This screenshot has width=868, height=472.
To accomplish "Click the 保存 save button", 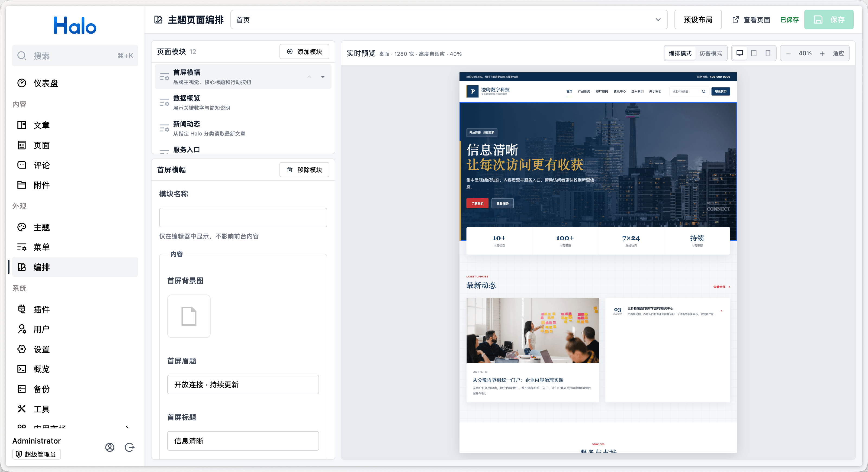I will click(x=829, y=20).
